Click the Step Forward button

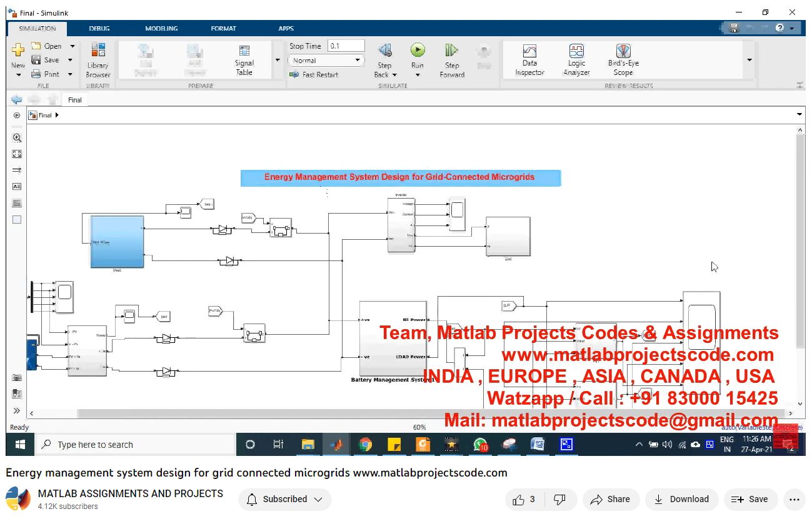tap(451, 60)
